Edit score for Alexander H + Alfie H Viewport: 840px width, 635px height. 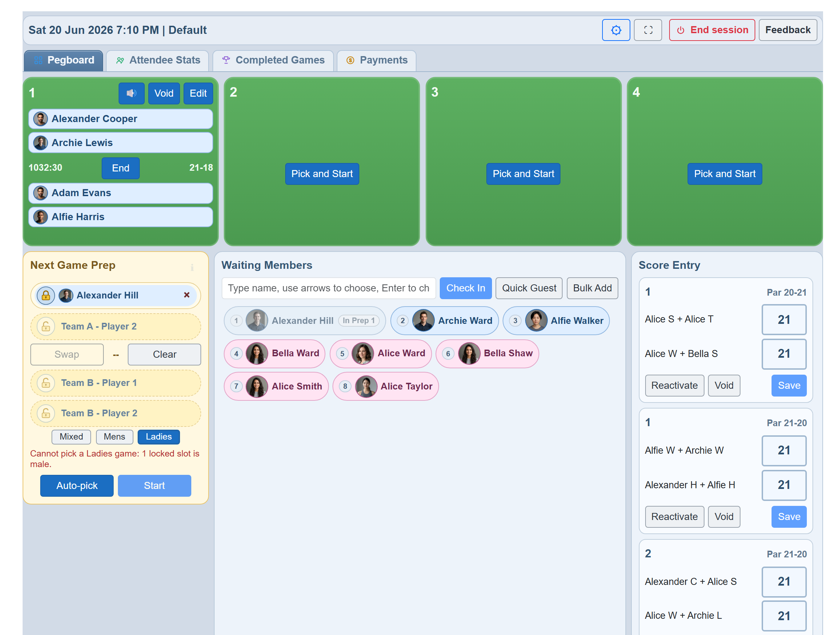(784, 485)
